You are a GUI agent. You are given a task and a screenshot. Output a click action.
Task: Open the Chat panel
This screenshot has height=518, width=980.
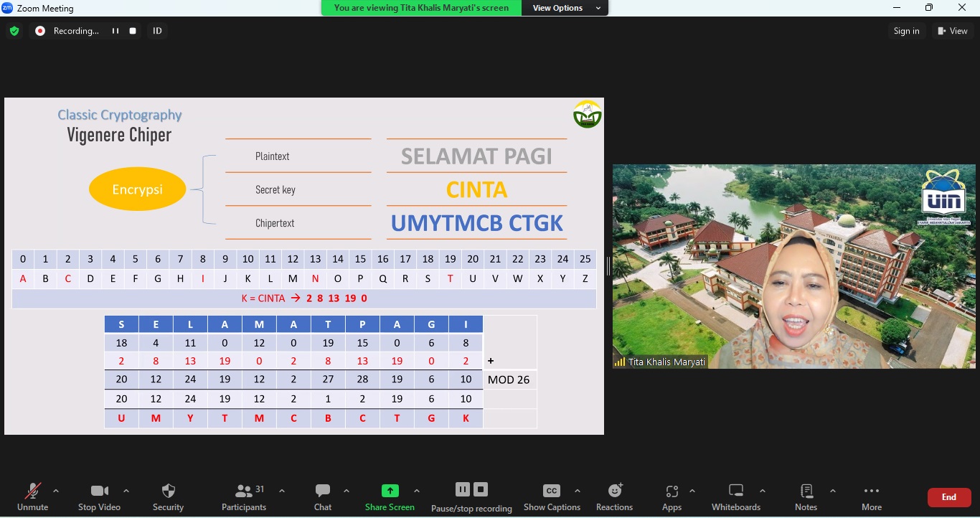pyautogui.click(x=323, y=491)
